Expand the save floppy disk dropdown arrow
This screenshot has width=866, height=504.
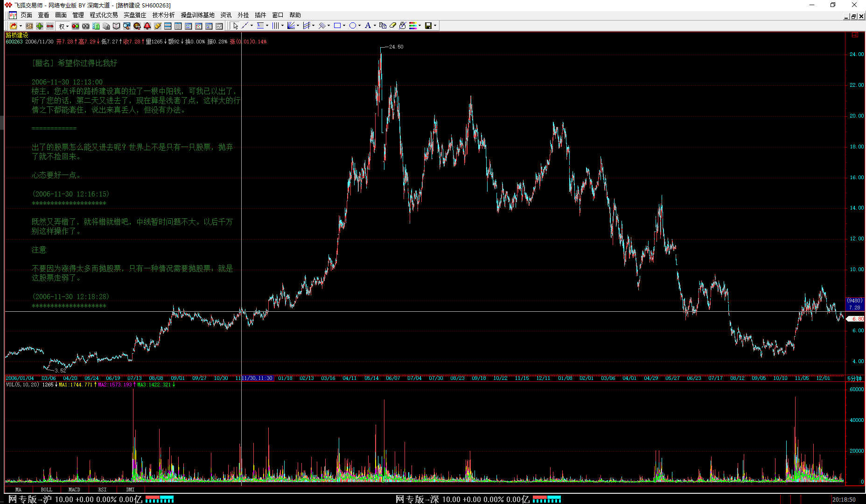click(435, 26)
